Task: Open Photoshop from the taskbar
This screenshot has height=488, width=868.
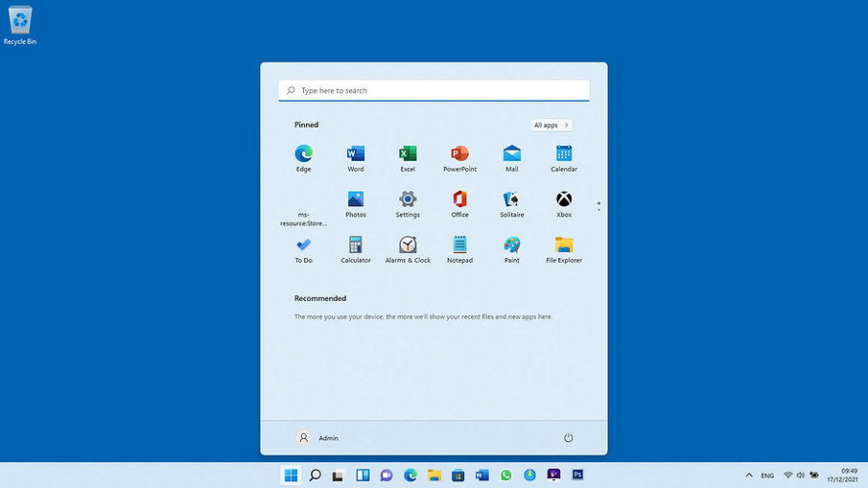Action: [577, 475]
